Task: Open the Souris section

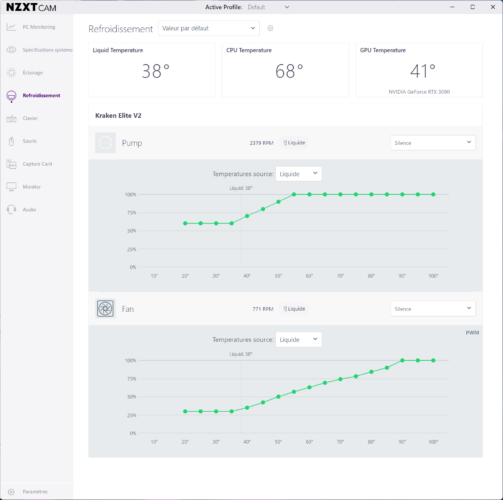Action: tap(30, 141)
